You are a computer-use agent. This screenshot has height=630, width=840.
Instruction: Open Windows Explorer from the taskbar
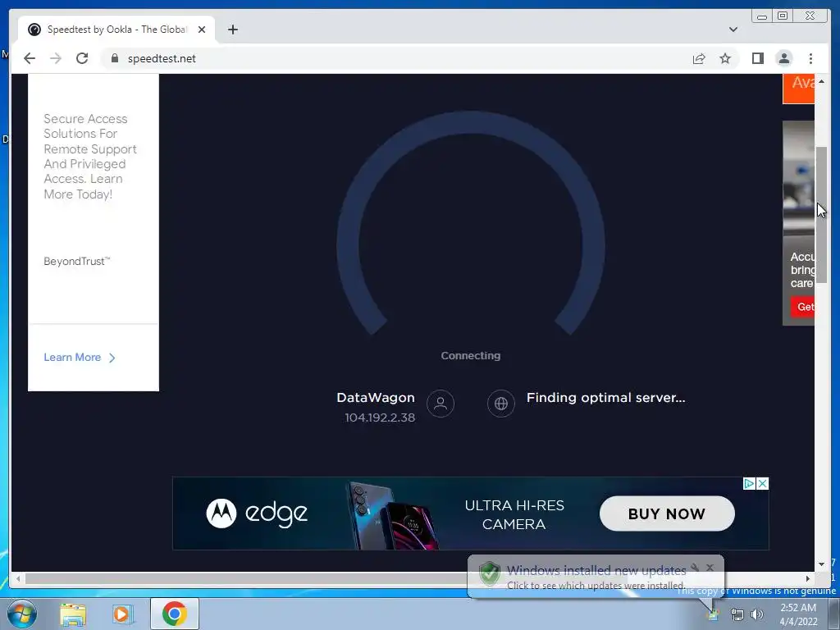coord(73,614)
